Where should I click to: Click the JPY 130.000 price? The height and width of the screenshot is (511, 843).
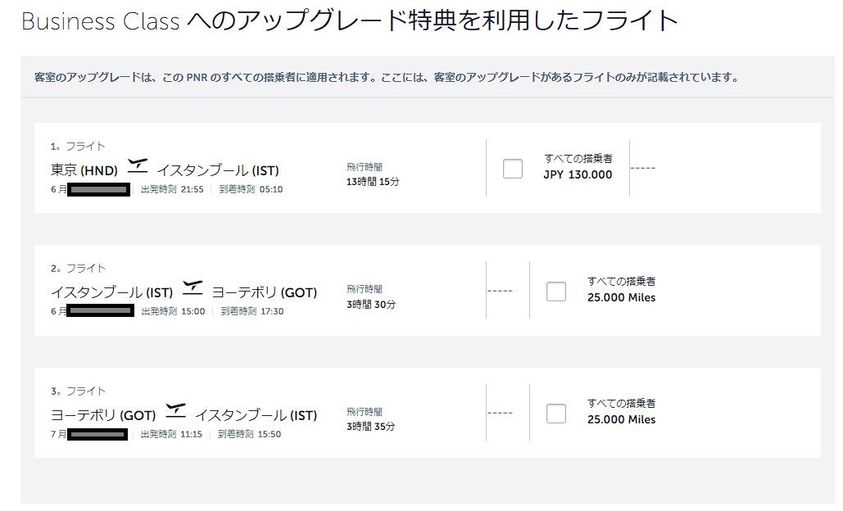578,174
